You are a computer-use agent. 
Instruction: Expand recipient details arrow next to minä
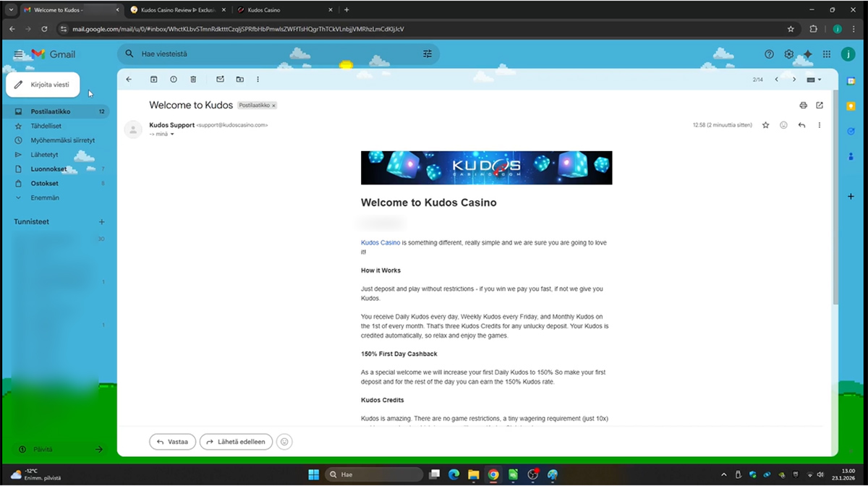pos(172,134)
